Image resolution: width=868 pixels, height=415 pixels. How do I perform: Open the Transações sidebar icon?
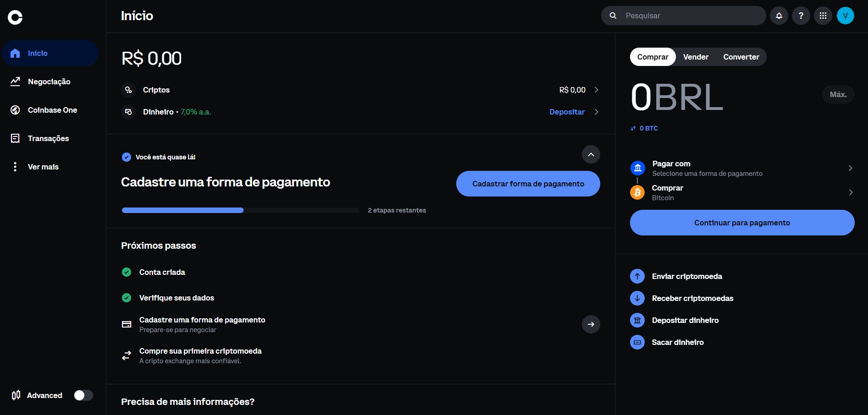15,138
